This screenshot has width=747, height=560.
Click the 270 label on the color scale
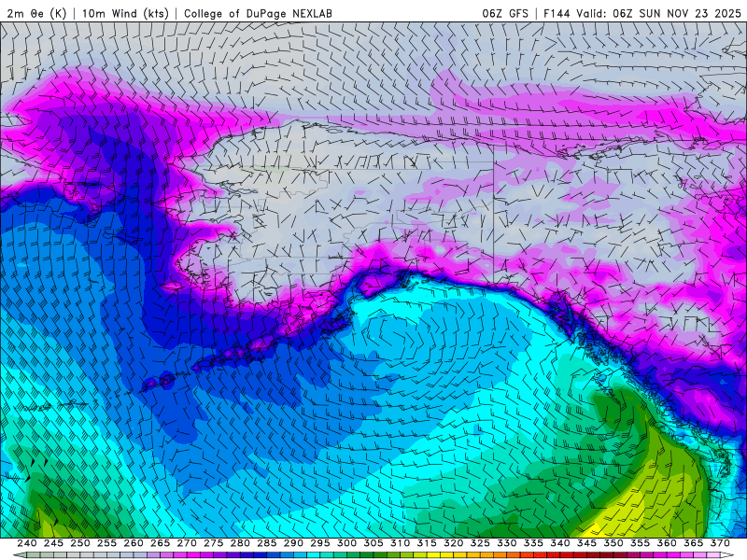click(187, 543)
